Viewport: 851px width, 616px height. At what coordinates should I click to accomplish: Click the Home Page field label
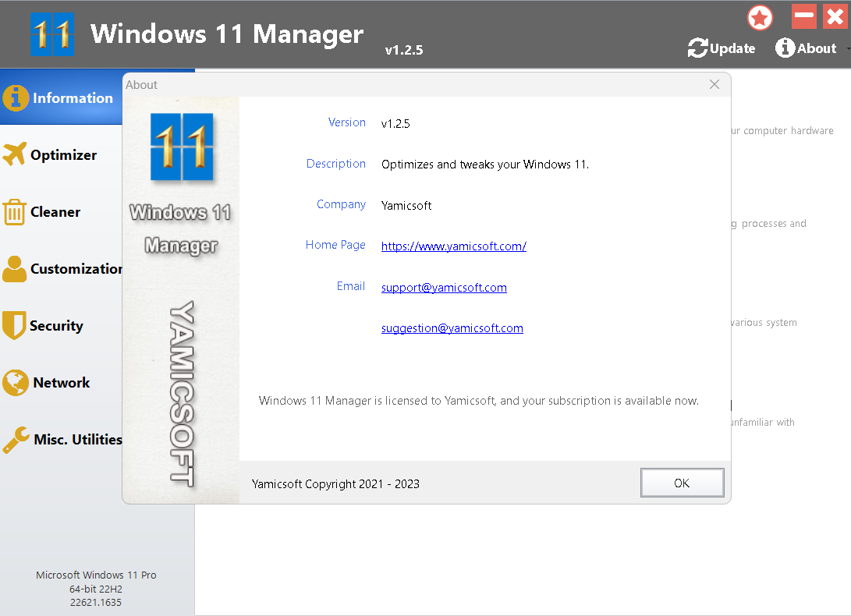[335, 246]
